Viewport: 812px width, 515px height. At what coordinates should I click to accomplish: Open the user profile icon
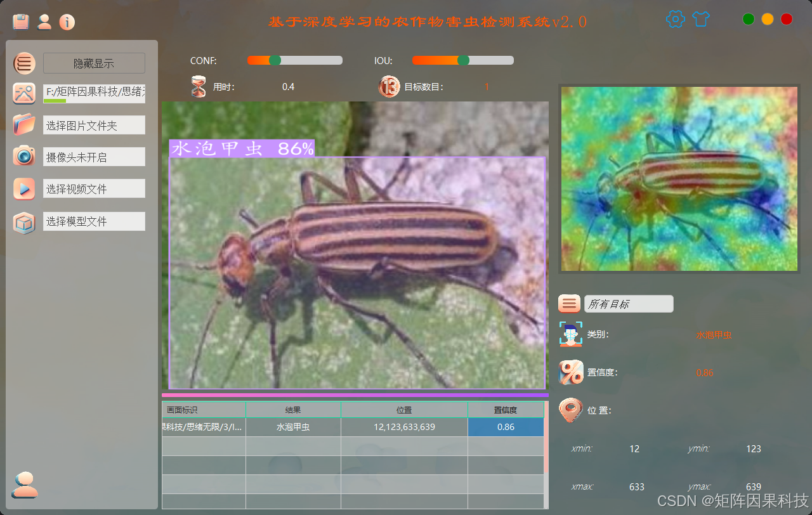pyautogui.click(x=44, y=22)
